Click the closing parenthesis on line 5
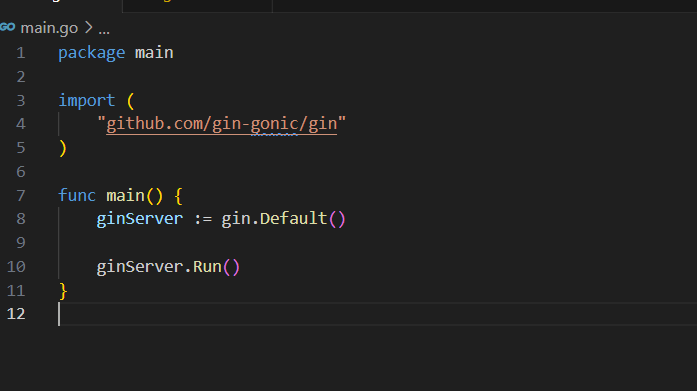The height and width of the screenshot is (391, 697). [63, 148]
